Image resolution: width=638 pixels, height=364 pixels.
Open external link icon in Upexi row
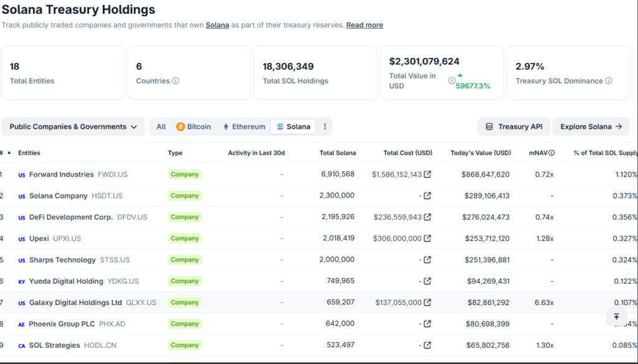click(x=427, y=238)
